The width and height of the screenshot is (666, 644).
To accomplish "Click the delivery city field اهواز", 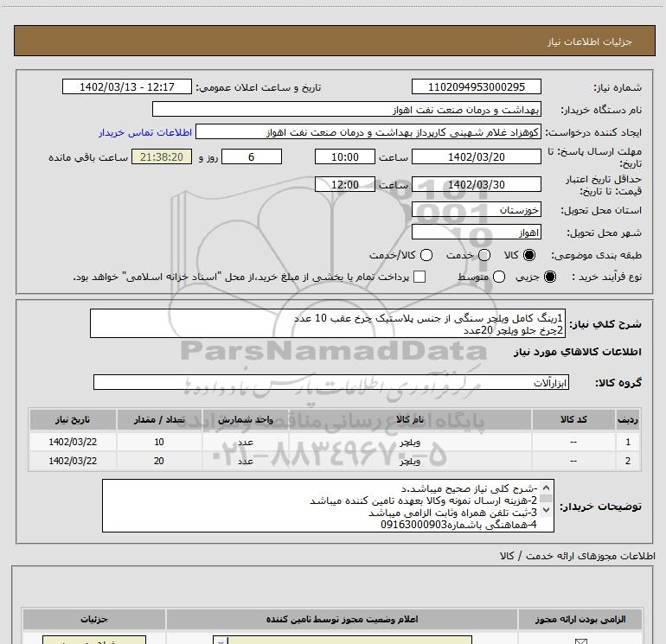I will [x=476, y=233].
